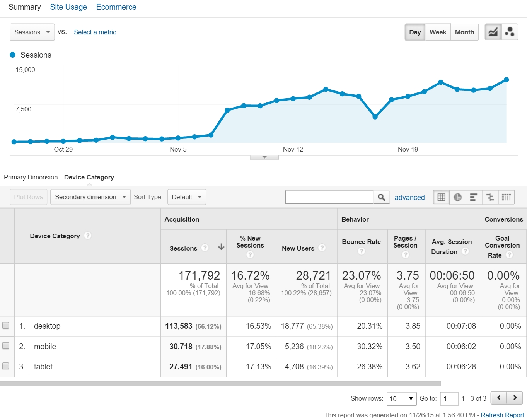The image size is (527, 420).
Task: Select the data table view icon
Action: (x=441, y=197)
